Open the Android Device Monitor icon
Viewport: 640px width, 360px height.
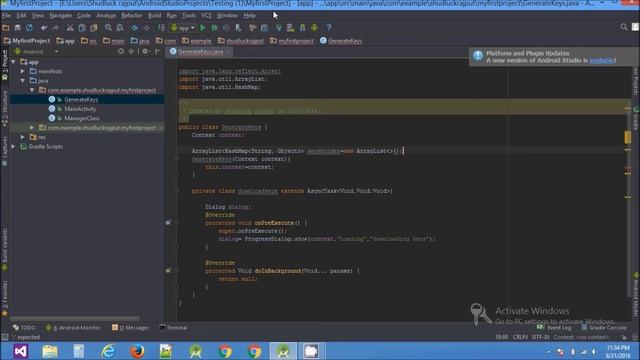(x=314, y=28)
